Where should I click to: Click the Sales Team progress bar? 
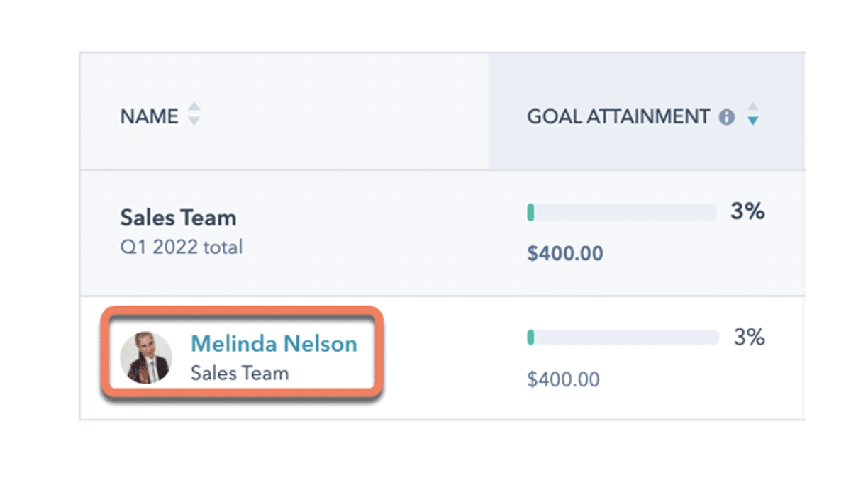(622, 212)
